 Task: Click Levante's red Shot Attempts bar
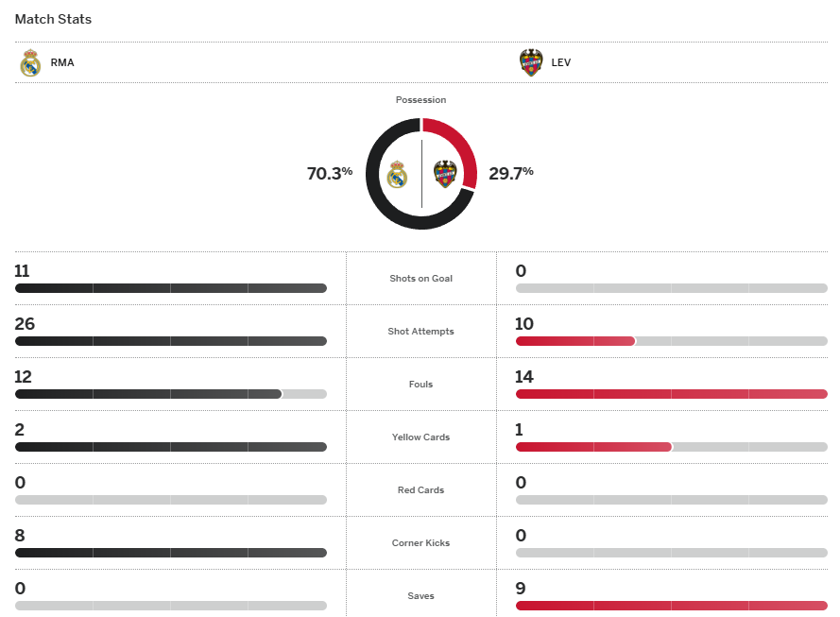click(575, 341)
